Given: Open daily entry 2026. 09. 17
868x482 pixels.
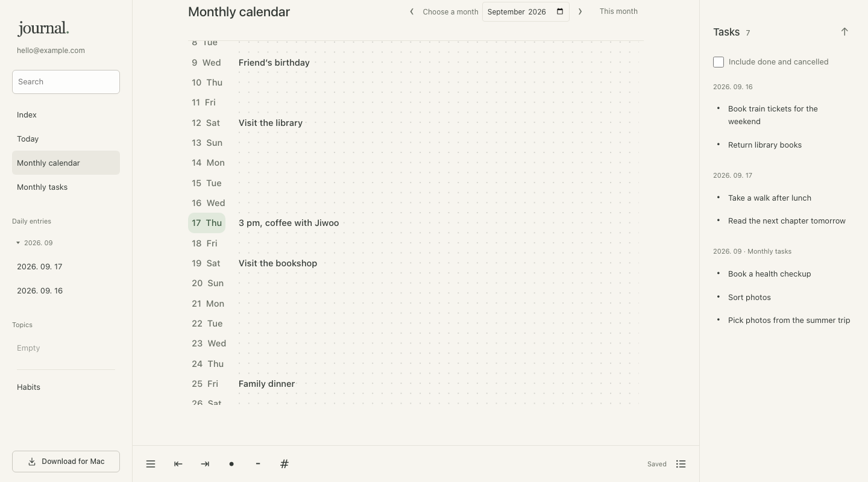Looking at the screenshot, I should 66,266.
